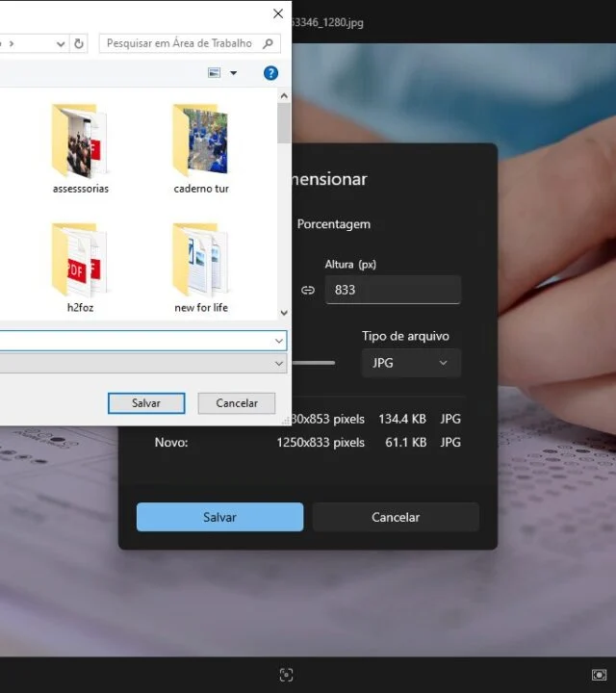Click the blue help question mark icon
Image resolution: width=616 pixels, height=693 pixels.
point(270,73)
